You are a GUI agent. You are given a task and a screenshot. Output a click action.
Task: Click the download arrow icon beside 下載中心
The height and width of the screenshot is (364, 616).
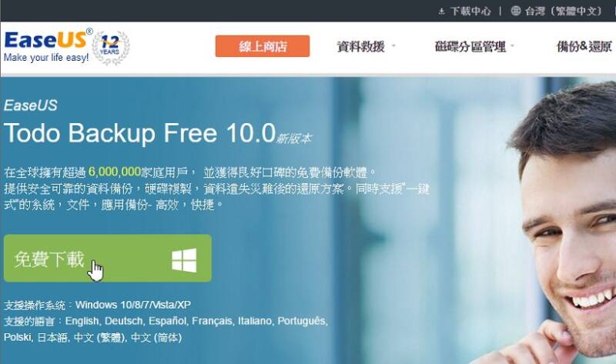[441, 12]
